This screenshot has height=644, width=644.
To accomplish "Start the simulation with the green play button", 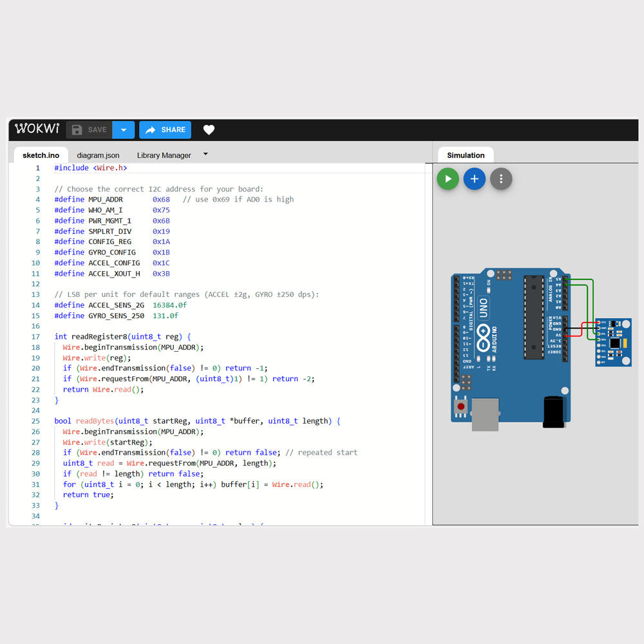I will tap(448, 178).
